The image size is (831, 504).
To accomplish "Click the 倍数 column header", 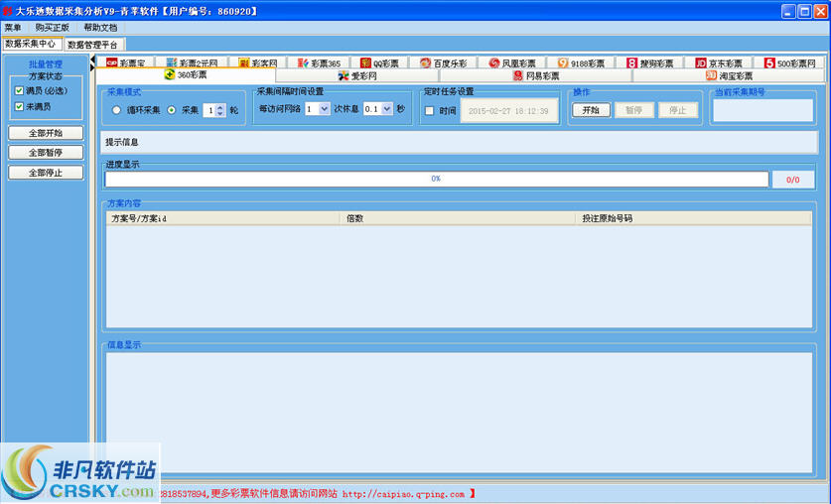I will [x=458, y=218].
